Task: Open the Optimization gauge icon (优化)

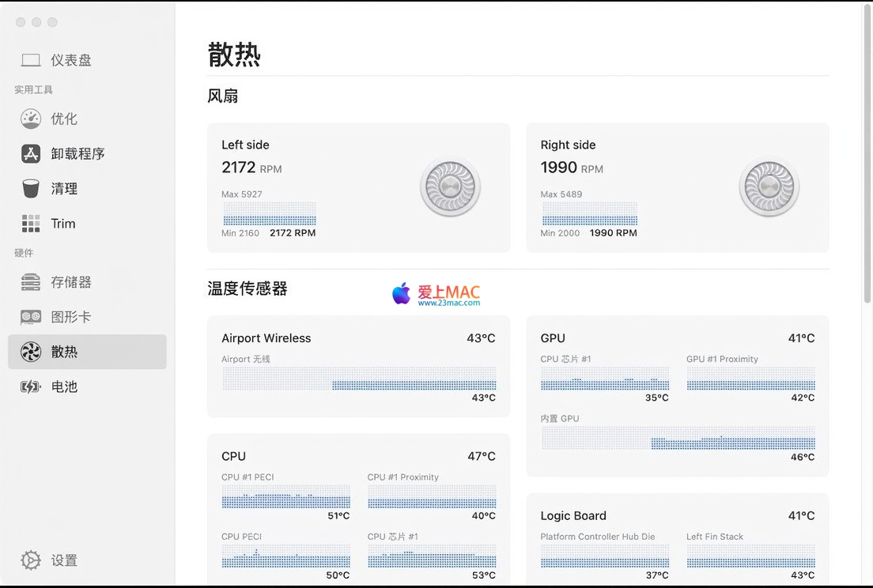Action: 31,119
